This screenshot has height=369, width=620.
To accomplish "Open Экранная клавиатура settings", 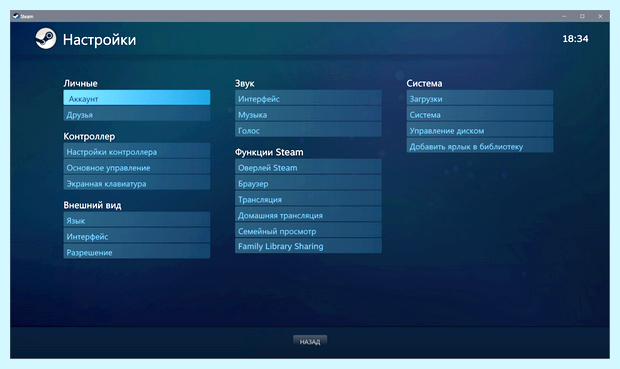I will (136, 183).
